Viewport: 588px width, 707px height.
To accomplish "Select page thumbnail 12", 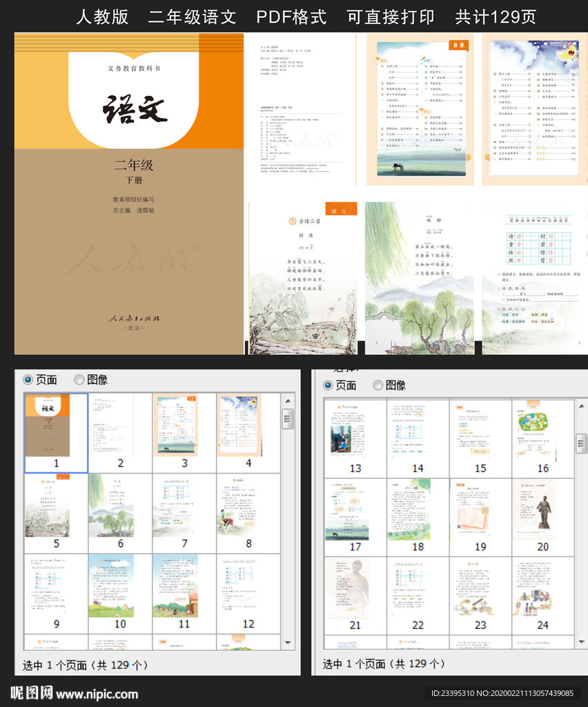I will point(248,593).
